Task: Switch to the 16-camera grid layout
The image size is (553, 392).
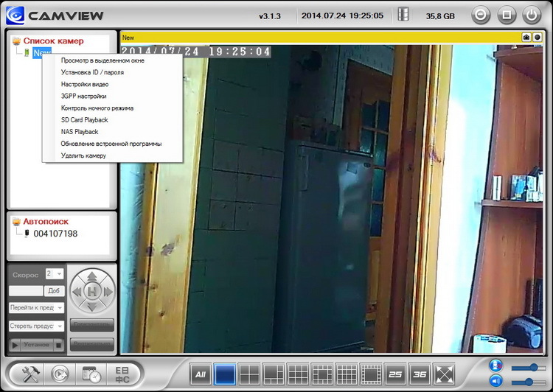Action: [347, 374]
